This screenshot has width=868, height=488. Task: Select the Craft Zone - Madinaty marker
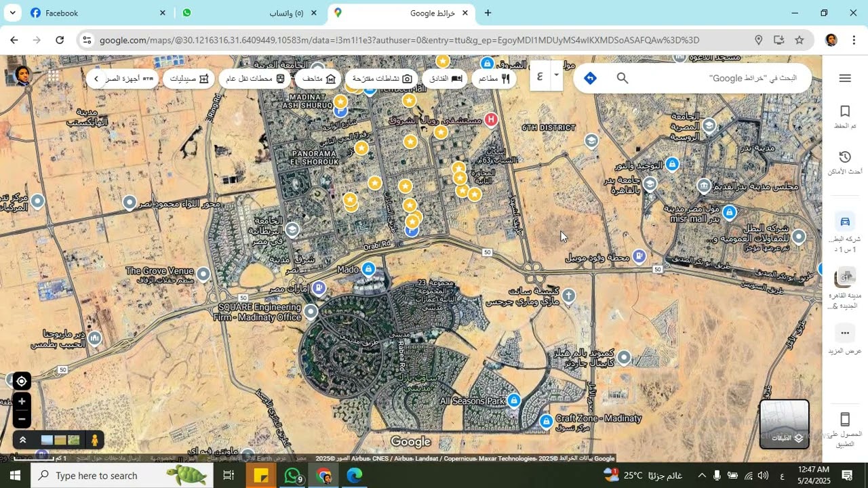(x=546, y=422)
